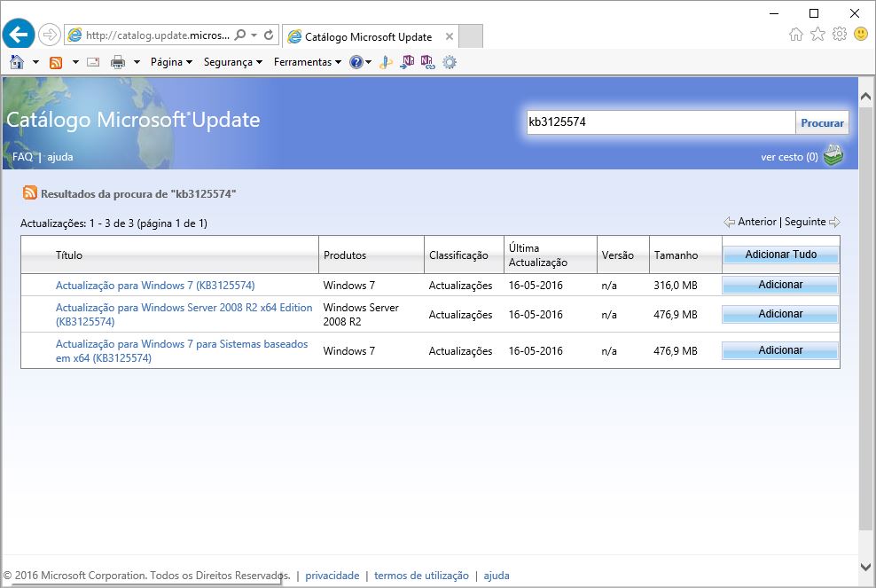
Task: Expand the address bar autocomplete dropdown arrow
Action: pos(254,35)
